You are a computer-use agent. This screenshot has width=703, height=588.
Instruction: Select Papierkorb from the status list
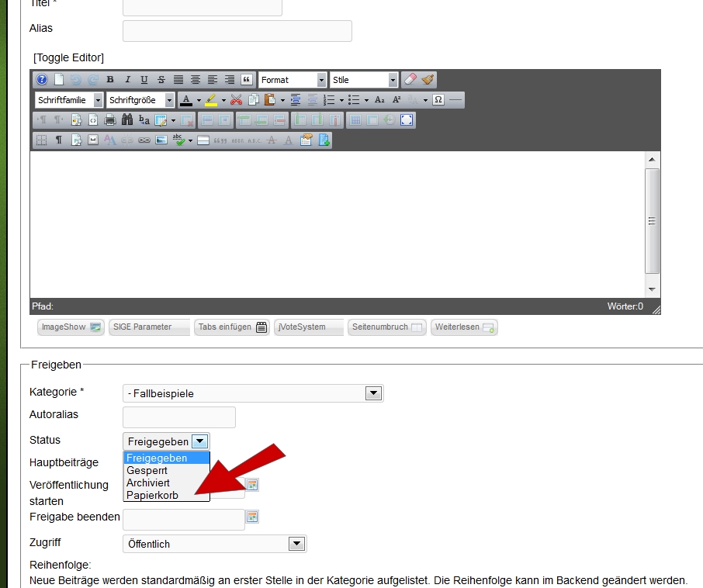(x=152, y=495)
